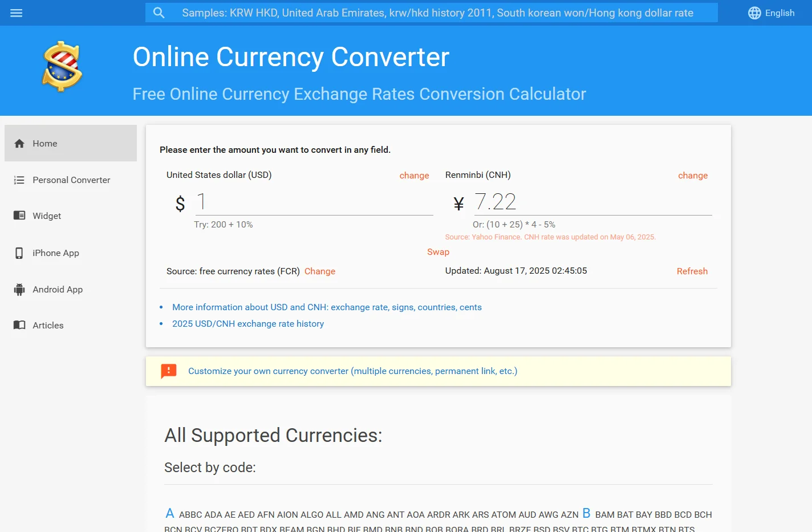Image resolution: width=812 pixels, height=532 pixels.
Task: Select currency code BBD
Action: 663,515
